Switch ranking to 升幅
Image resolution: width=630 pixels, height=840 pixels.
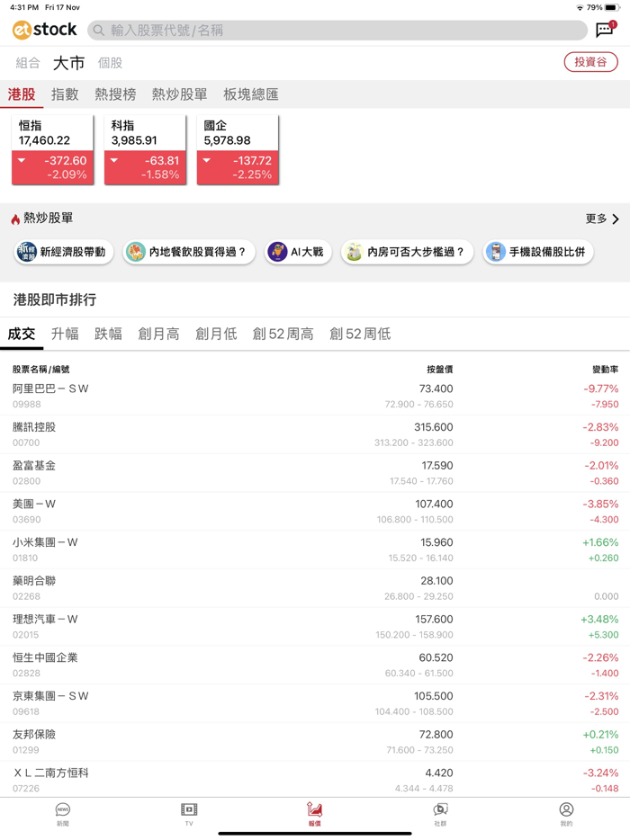click(65, 334)
